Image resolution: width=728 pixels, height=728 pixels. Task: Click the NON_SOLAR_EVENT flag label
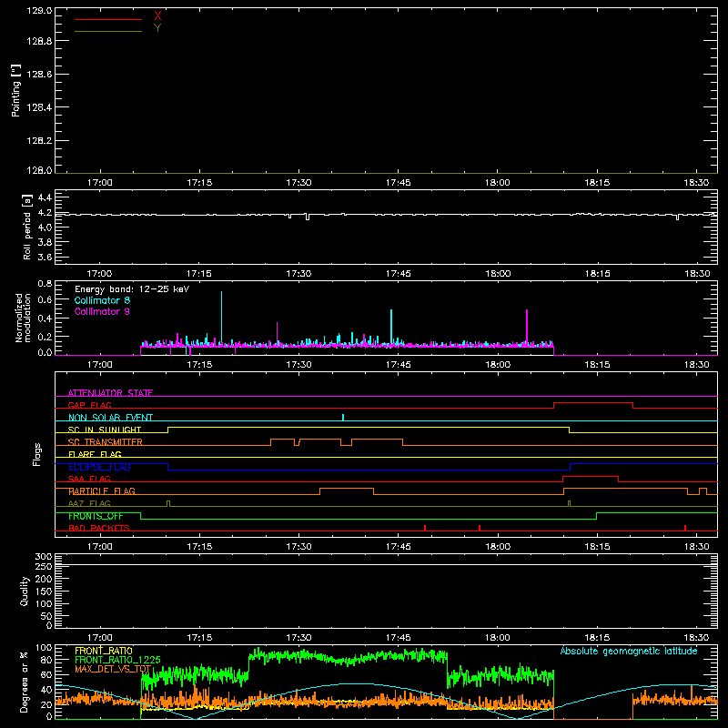(x=110, y=418)
